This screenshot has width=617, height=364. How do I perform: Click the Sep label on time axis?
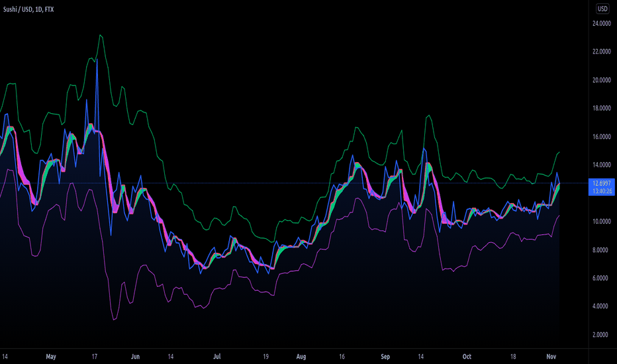tap(385, 357)
